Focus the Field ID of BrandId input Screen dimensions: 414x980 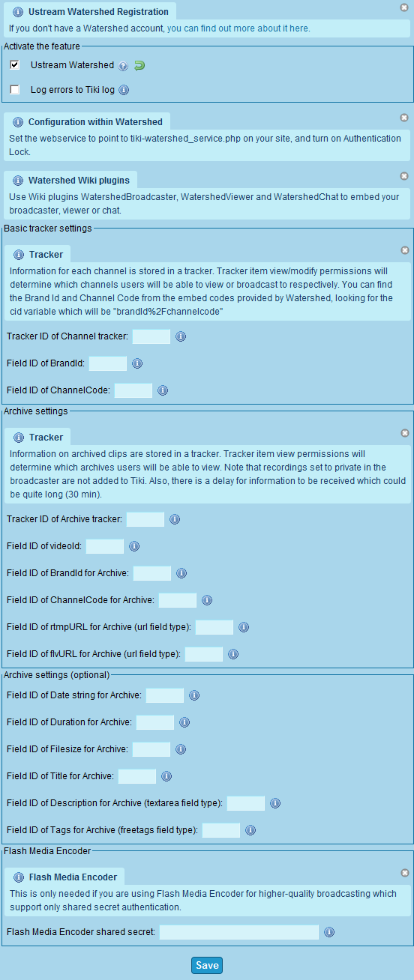(108, 363)
